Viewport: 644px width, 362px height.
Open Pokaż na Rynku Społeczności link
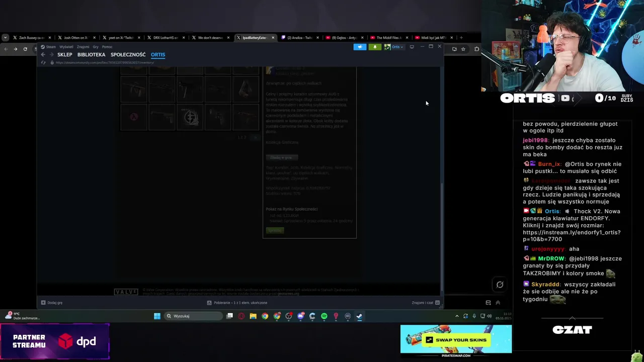point(292,209)
